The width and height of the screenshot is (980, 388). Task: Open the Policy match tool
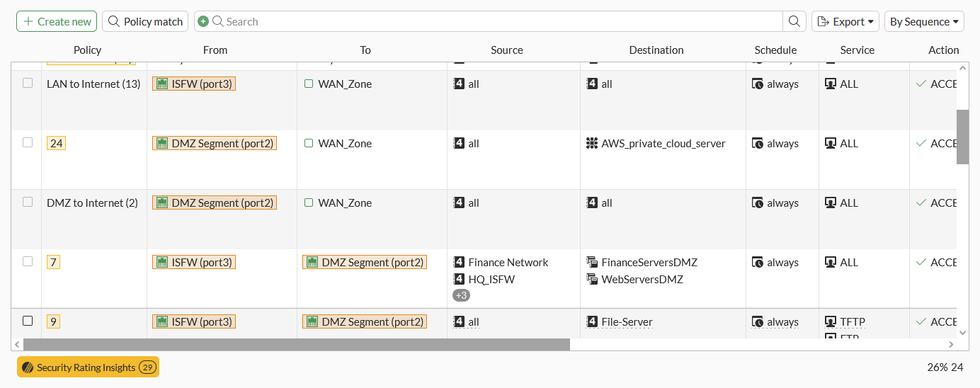145,22
